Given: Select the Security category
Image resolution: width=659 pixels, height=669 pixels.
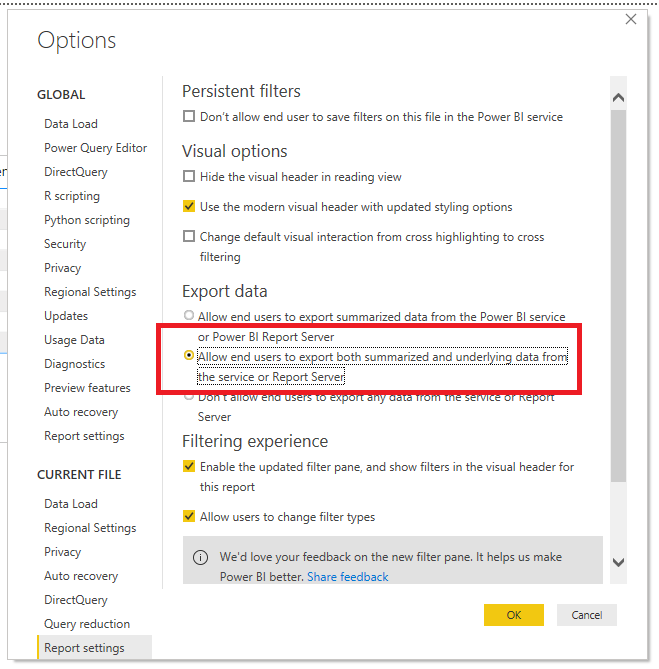Looking at the screenshot, I should pos(65,244).
